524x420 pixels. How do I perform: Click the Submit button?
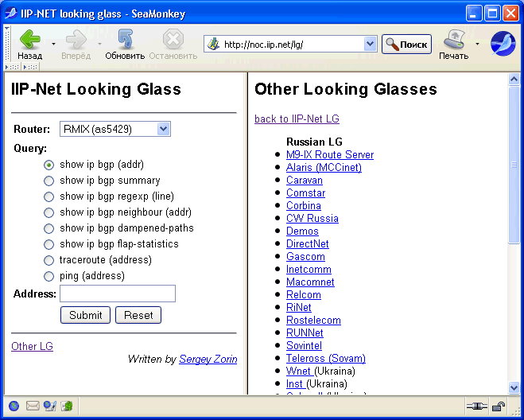click(x=86, y=315)
